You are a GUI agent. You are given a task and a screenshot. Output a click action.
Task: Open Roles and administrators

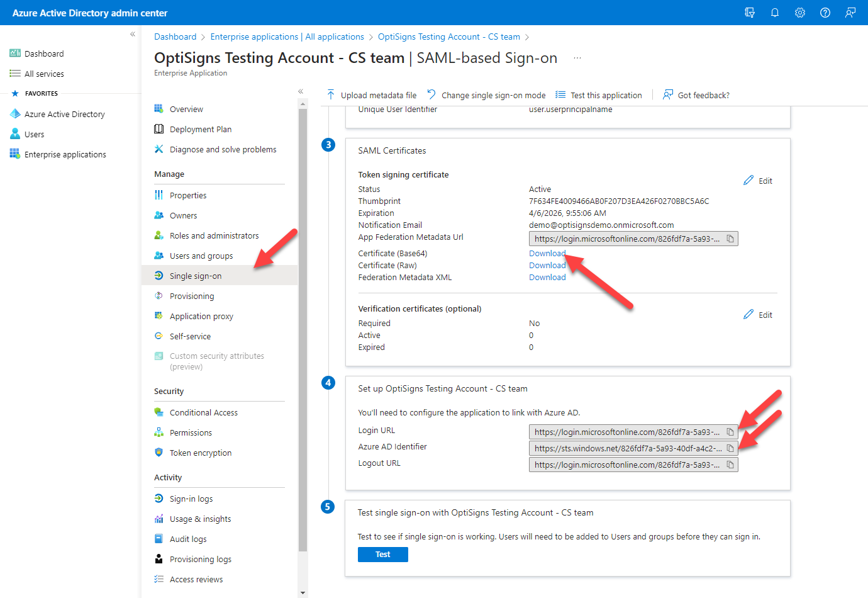tap(214, 235)
